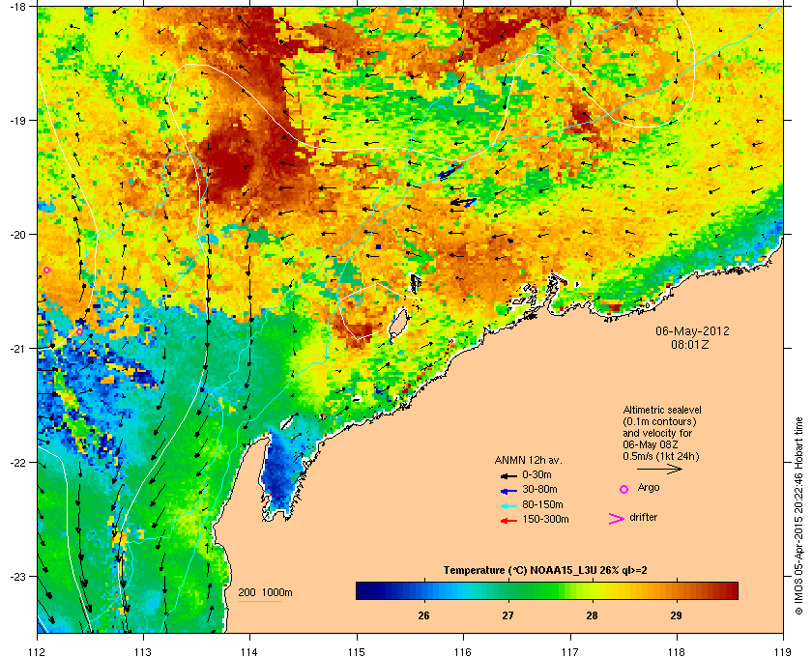Click the yellow 28 degree region of colorbar

tap(592, 590)
